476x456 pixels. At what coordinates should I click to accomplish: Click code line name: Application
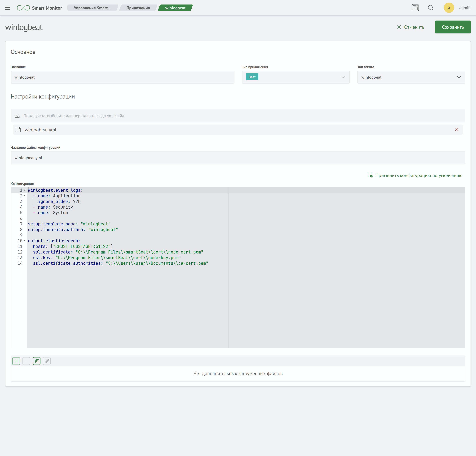[x=57, y=196]
